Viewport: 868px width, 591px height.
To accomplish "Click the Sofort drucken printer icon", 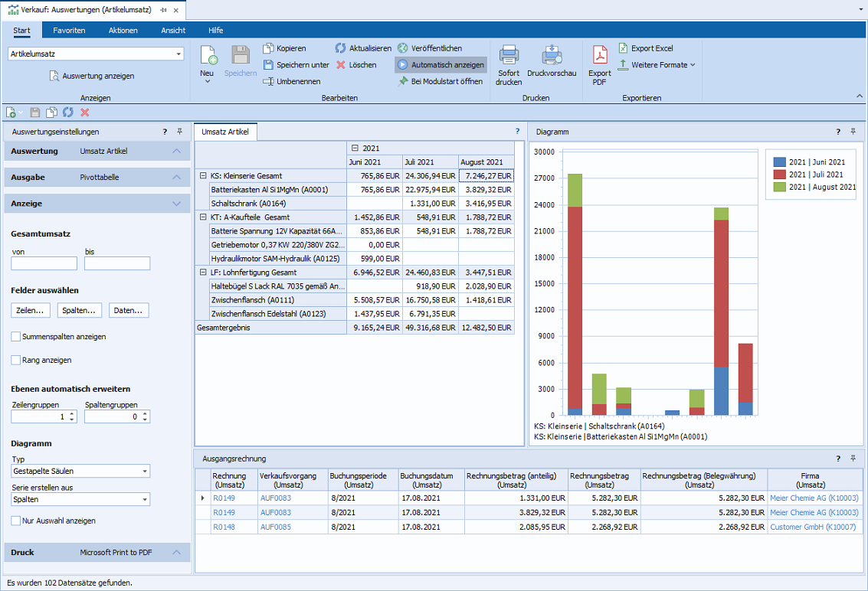I will tap(509, 57).
